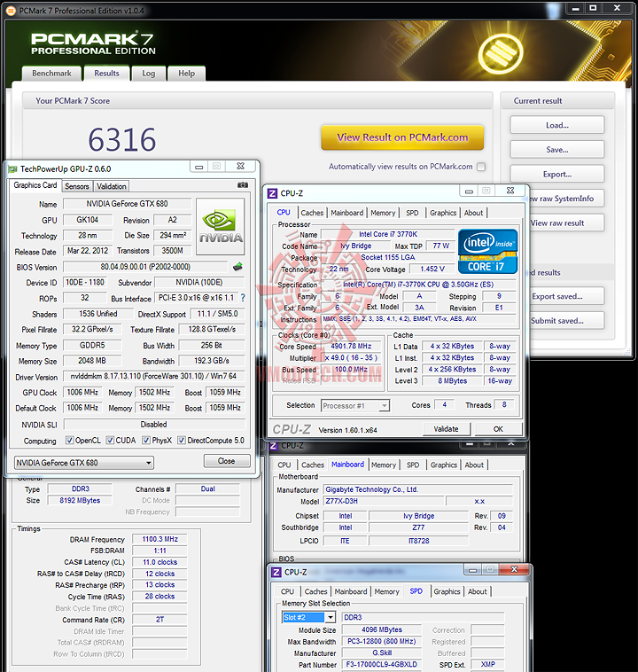
Task: Click the CPU-Z OK button
Action: 498,429
